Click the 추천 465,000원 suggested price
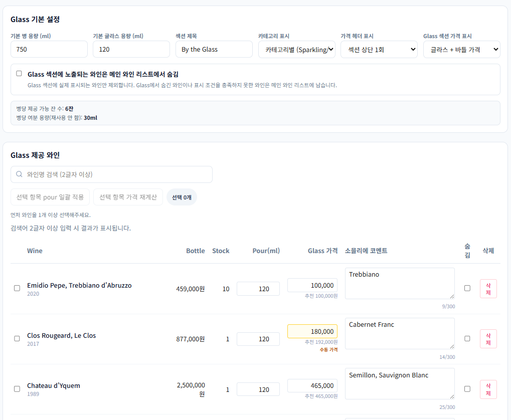Screen dimensions: 511x420 (321, 396)
